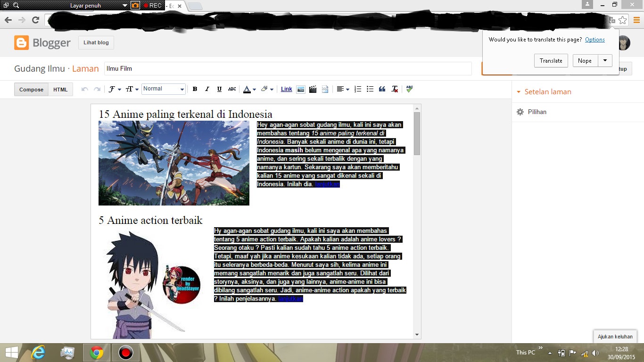Viewport: 644px width, 362px height.
Task: Click the Gudang Ilmu blog name
Action: click(x=40, y=68)
